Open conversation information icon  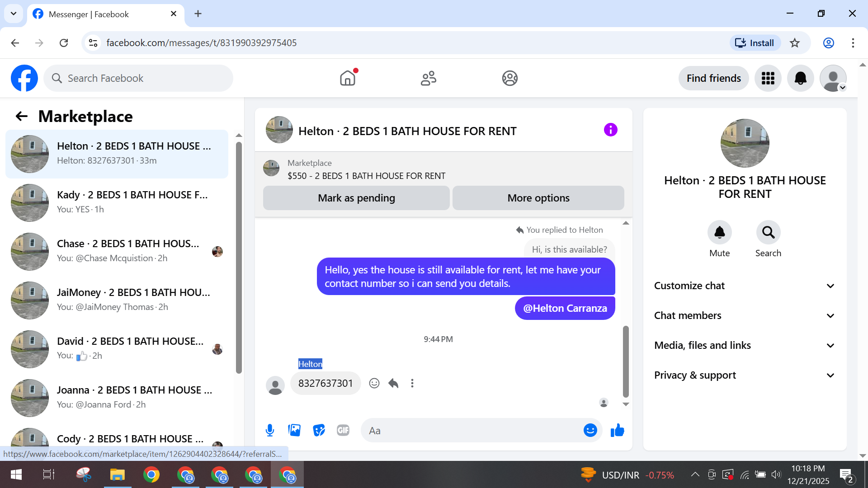(610, 130)
